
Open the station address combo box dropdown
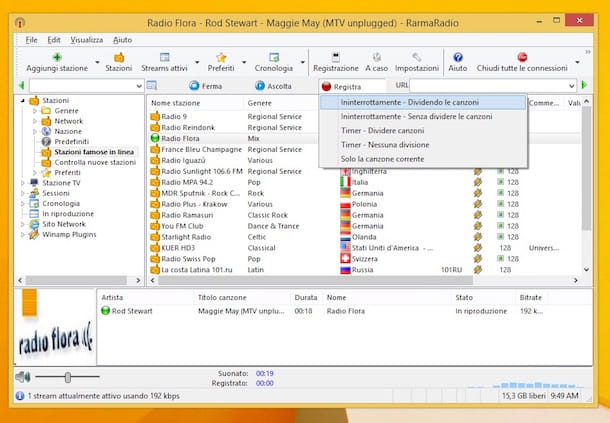(x=139, y=86)
